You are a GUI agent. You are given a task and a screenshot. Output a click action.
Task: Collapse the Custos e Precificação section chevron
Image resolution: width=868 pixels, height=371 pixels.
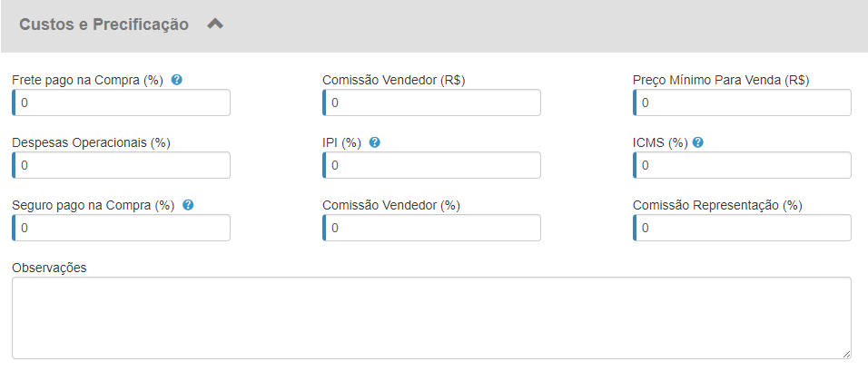[x=215, y=24]
